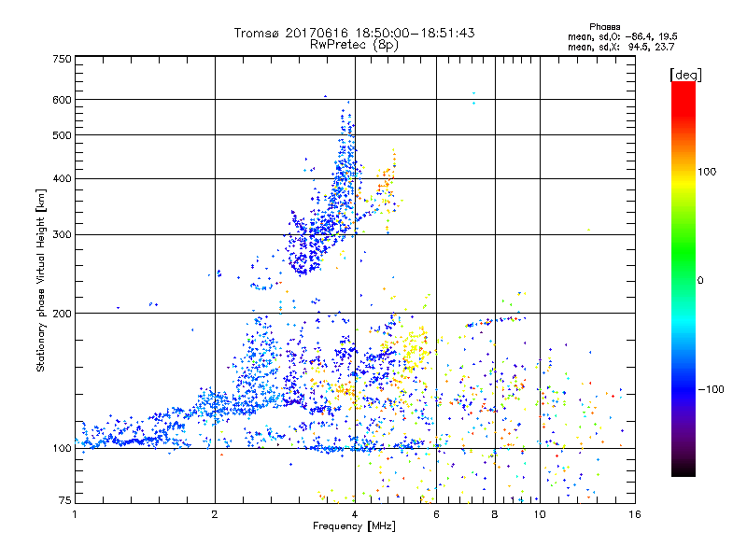Click x-axis tick label '6'
This screenshot has width=747, height=560.
[436, 514]
